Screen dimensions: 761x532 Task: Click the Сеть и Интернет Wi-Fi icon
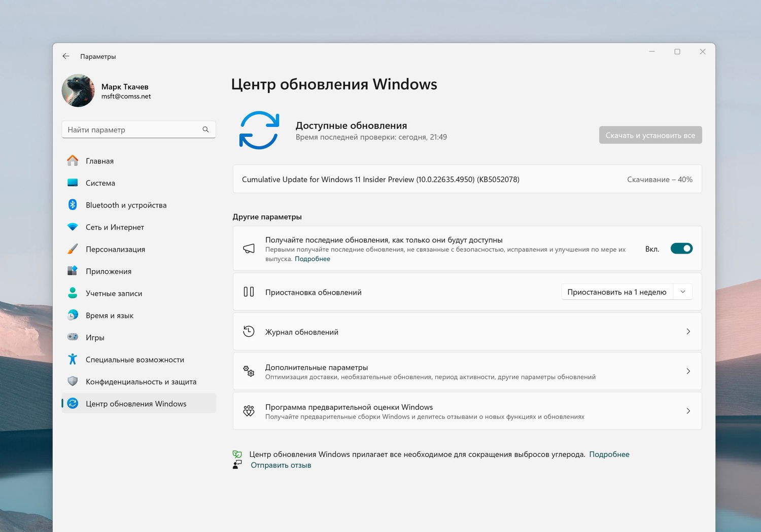click(x=73, y=227)
